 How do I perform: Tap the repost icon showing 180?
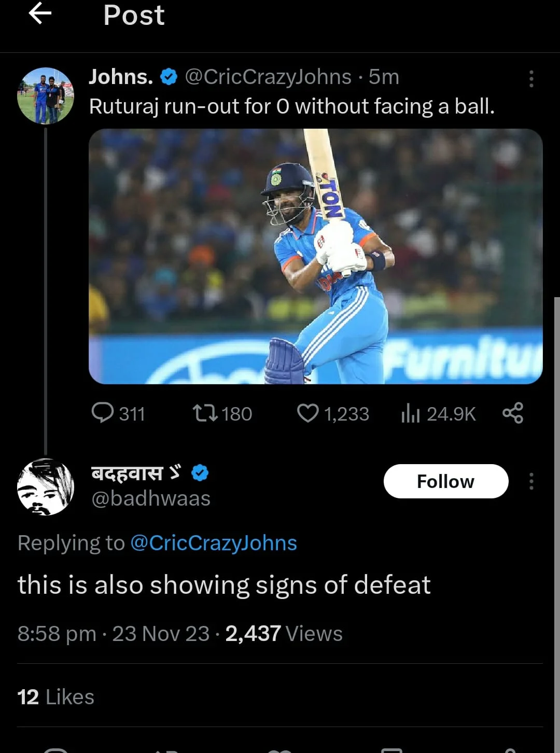point(205,413)
